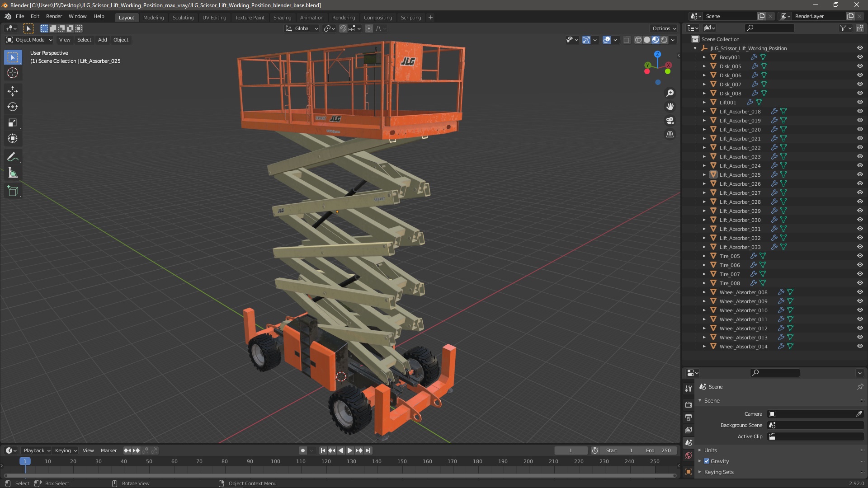
Task: Switch to solid viewport shading
Action: click(647, 40)
